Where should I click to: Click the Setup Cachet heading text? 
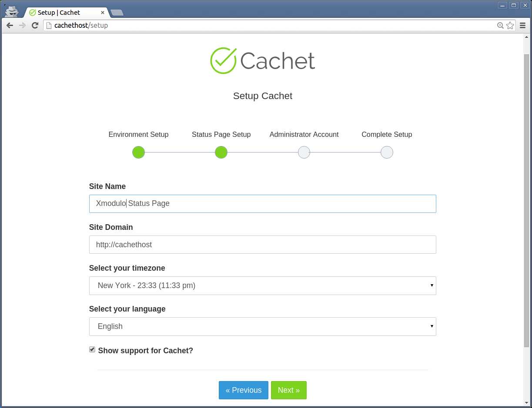(263, 96)
